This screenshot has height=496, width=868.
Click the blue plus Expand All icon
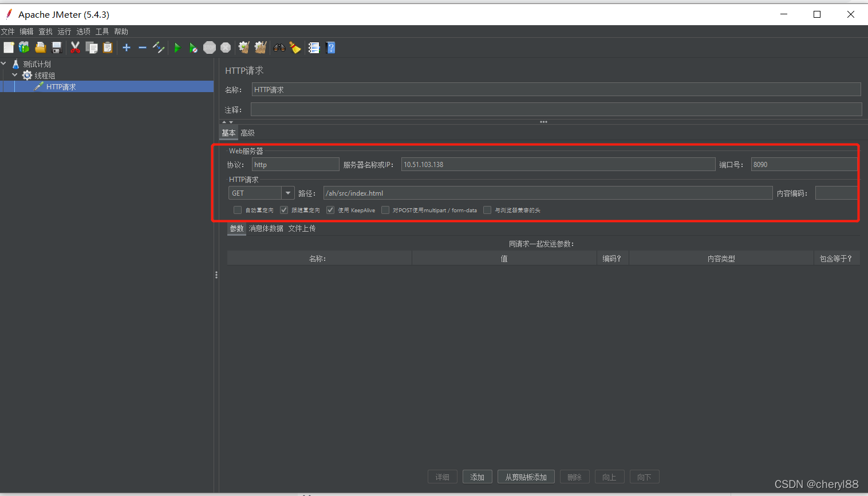pyautogui.click(x=127, y=47)
